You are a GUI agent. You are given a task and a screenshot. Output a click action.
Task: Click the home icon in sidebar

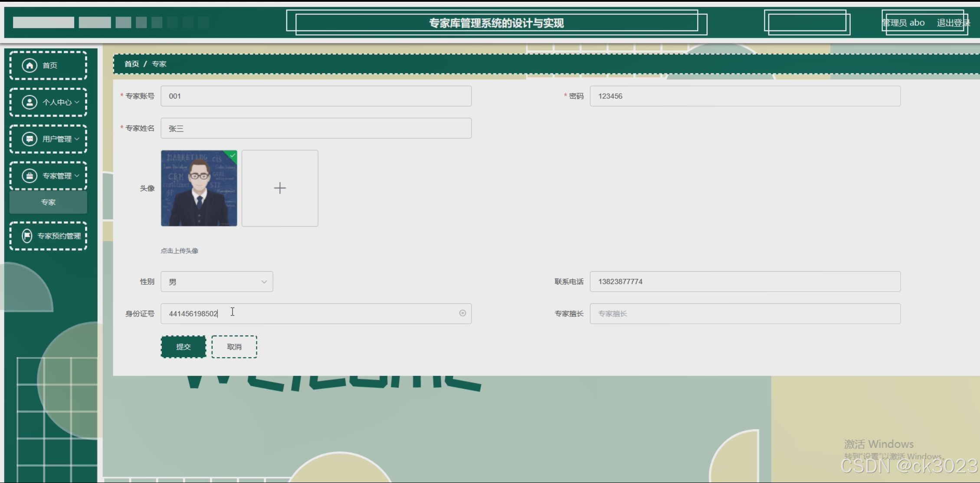point(29,65)
